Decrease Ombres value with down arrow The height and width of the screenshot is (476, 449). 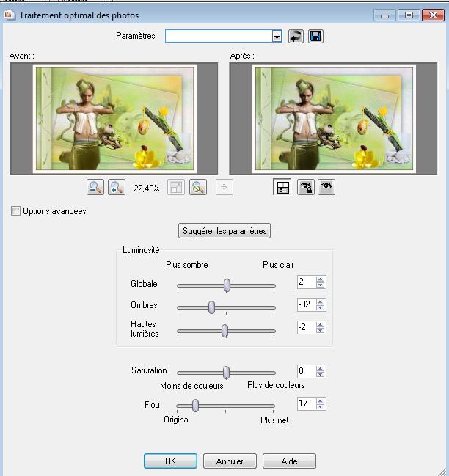(x=320, y=307)
